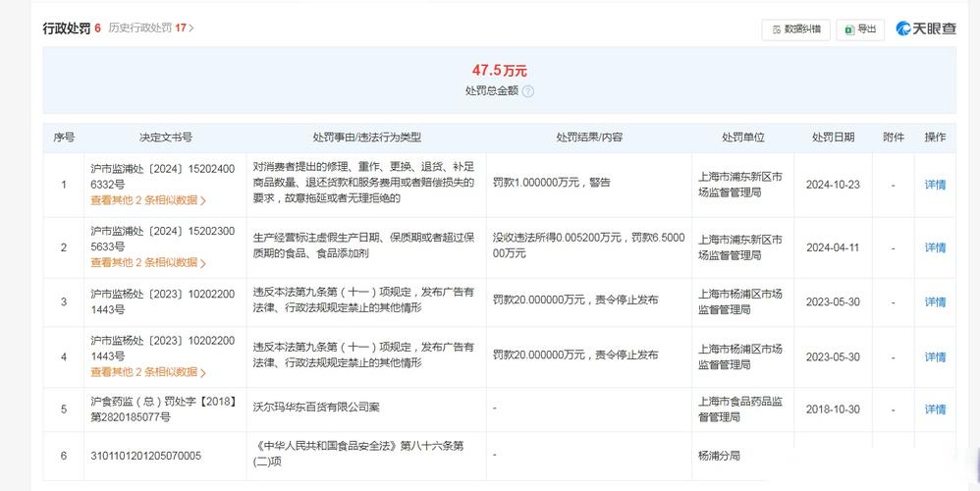Expand 查看其他2条相似数据 in row 1

pyautogui.click(x=148, y=200)
